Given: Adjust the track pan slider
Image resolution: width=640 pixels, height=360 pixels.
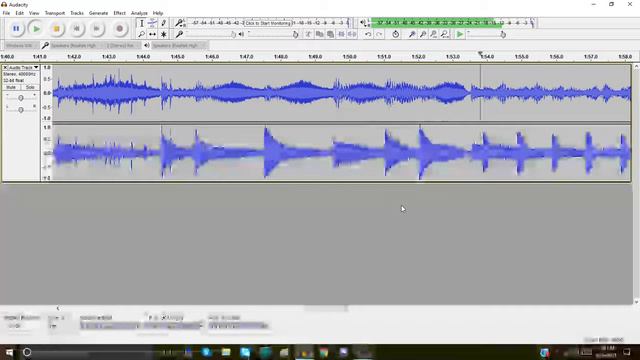Looking at the screenshot, I should tap(21, 110).
